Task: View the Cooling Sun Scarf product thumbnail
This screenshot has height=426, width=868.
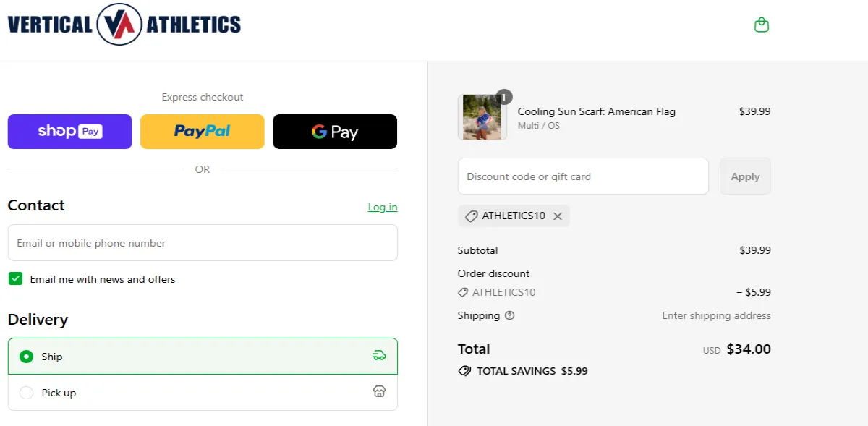Action: 482,116
